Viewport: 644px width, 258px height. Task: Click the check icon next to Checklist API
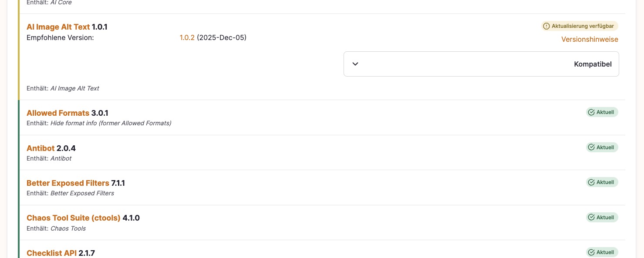[x=591, y=252]
